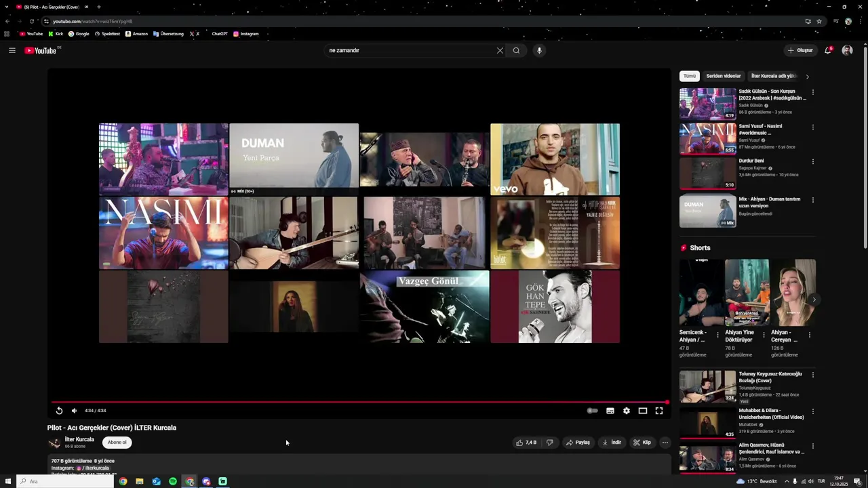Switch to theater mode
868x488 pixels.
(x=643, y=411)
